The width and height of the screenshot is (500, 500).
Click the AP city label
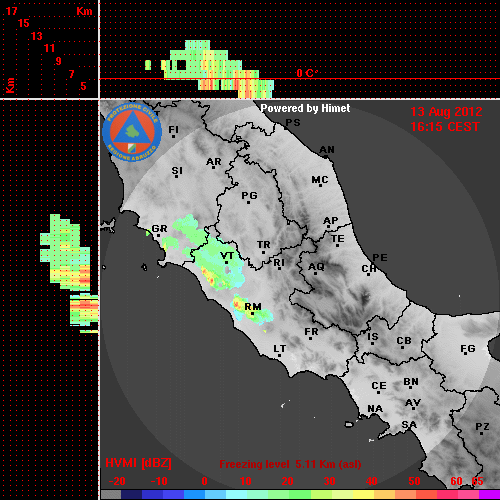(x=331, y=221)
